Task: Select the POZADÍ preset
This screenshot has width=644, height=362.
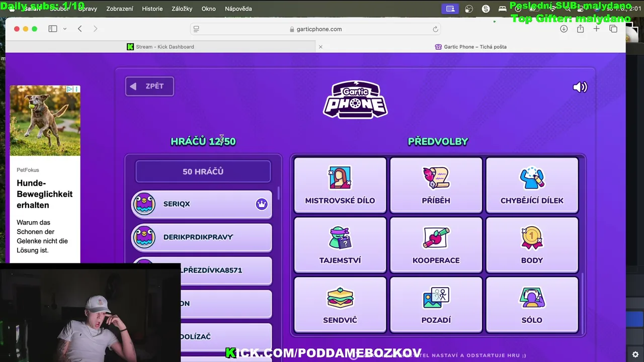Action: [x=436, y=305]
